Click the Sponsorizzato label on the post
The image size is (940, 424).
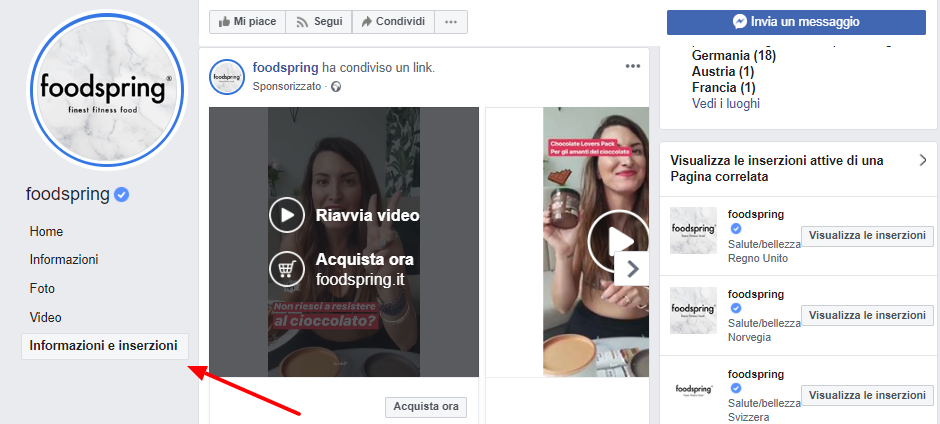point(287,86)
